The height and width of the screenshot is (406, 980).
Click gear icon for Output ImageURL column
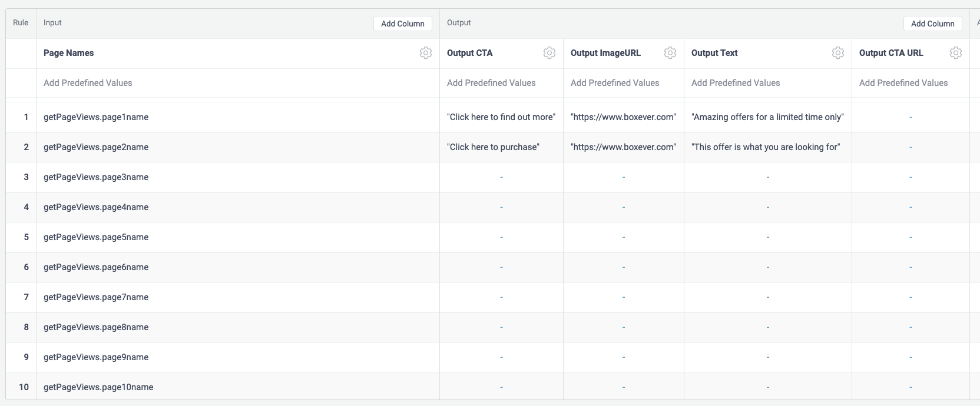click(x=670, y=53)
